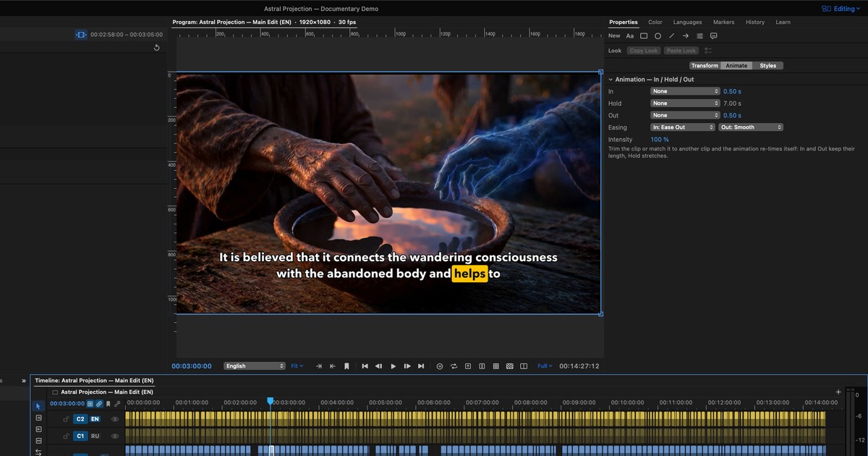Viewport: 868px width, 456px height.
Task: Select the new rectangle shape tool
Action: [x=644, y=35]
